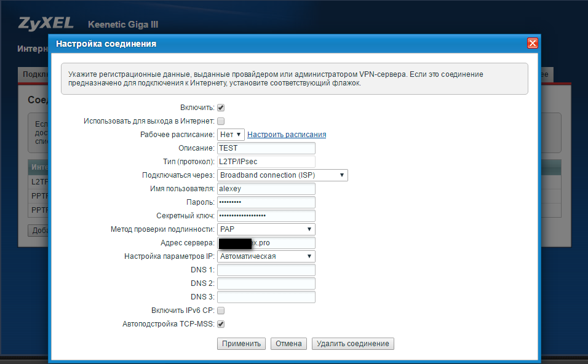588x364 pixels.
Task: Click the DNS 1 input field
Action: (266, 270)
